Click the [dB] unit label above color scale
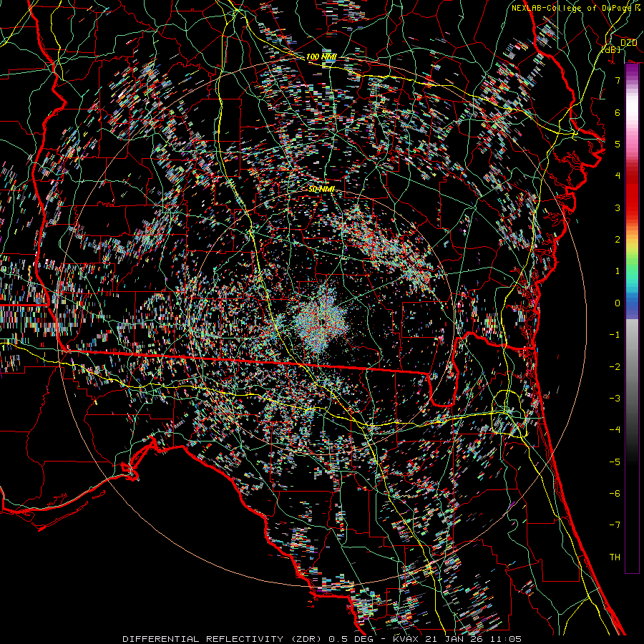 pos(611,49)
